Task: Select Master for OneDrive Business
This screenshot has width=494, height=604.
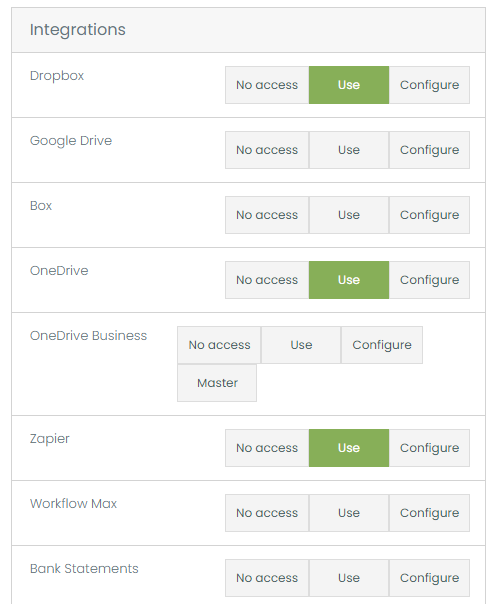Action: [217, 383]
